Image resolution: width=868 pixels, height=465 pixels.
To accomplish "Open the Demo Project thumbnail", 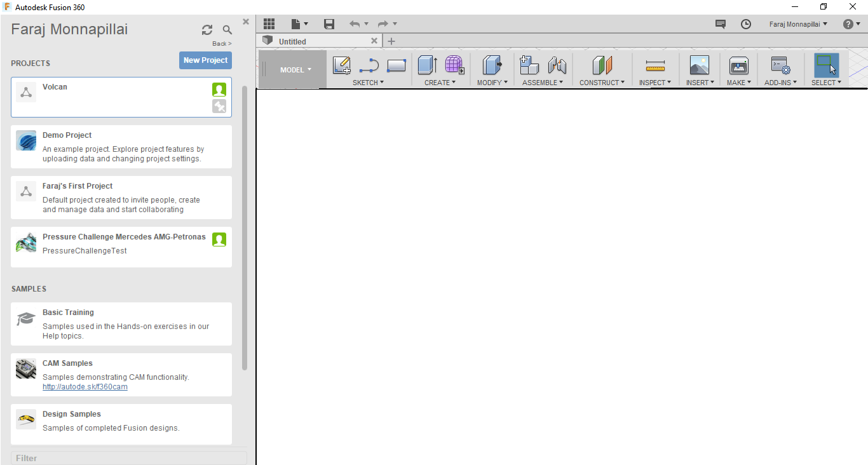I will 26,140.
